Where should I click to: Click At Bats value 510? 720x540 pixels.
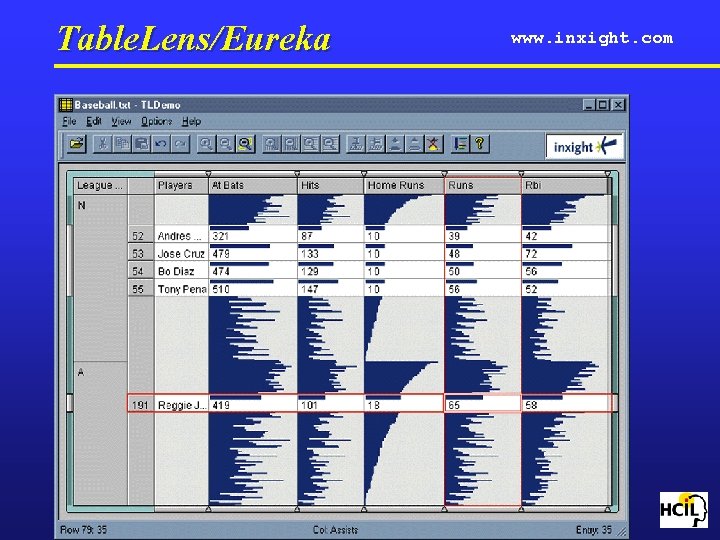(221, 289)
